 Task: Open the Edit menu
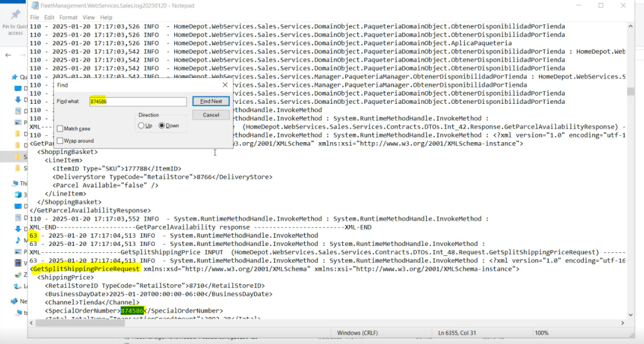[x=49, y=17]
